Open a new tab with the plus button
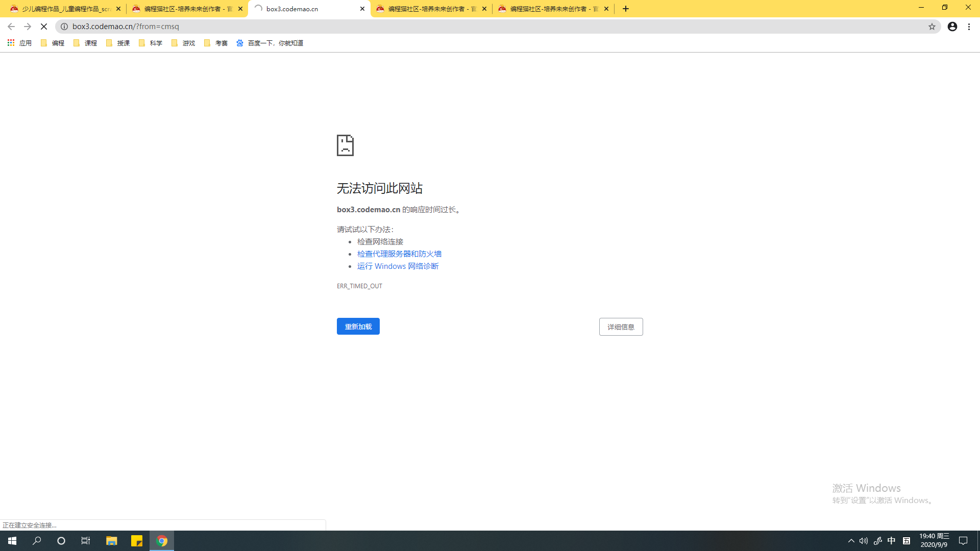Viewport: 980px width, 551px height. (626, 9)
